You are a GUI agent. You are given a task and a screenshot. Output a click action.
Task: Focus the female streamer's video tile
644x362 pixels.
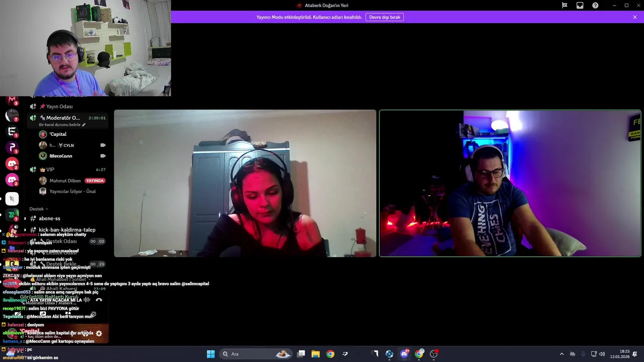pos(245,184)
